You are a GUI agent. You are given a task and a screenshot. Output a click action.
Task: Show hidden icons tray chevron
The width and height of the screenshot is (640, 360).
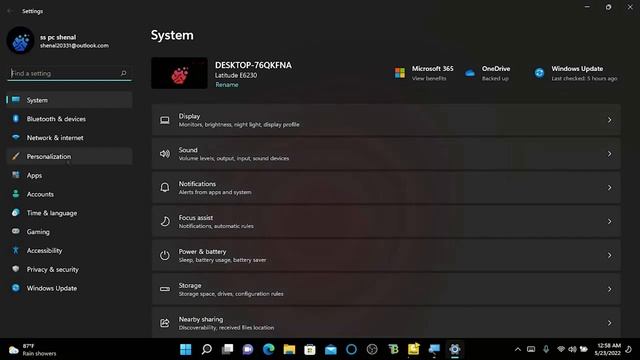click(x=518, y=349)
